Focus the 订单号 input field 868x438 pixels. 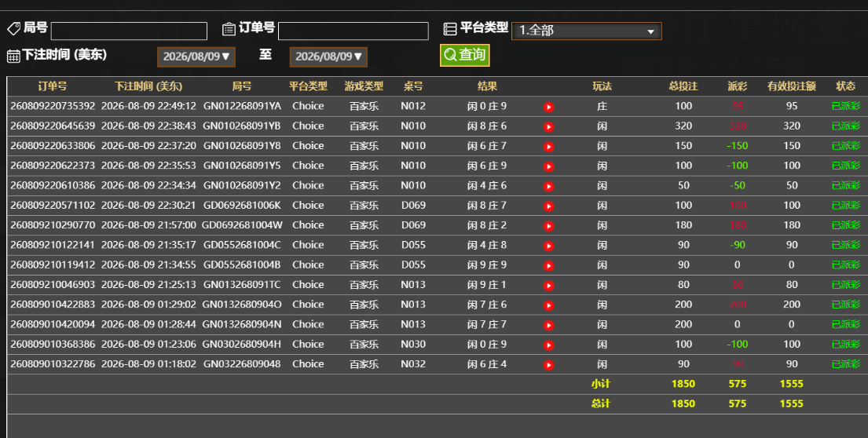(353, 31)
